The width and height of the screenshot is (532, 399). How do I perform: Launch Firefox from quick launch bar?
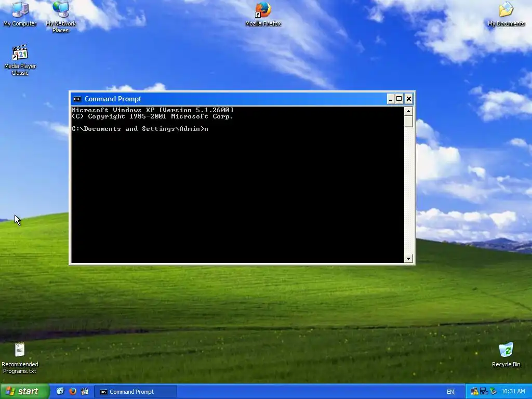coord(72,391)
